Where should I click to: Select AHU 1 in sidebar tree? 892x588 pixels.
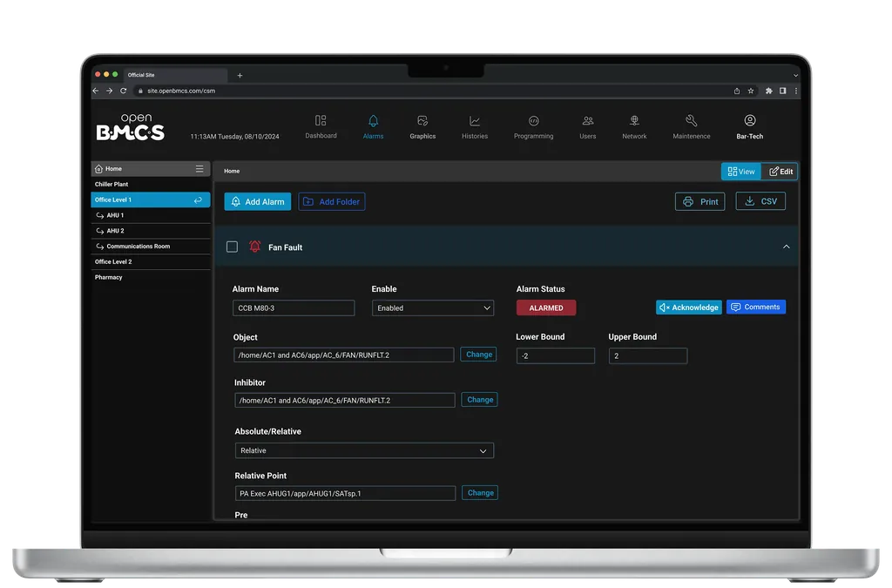pos(151,215)
